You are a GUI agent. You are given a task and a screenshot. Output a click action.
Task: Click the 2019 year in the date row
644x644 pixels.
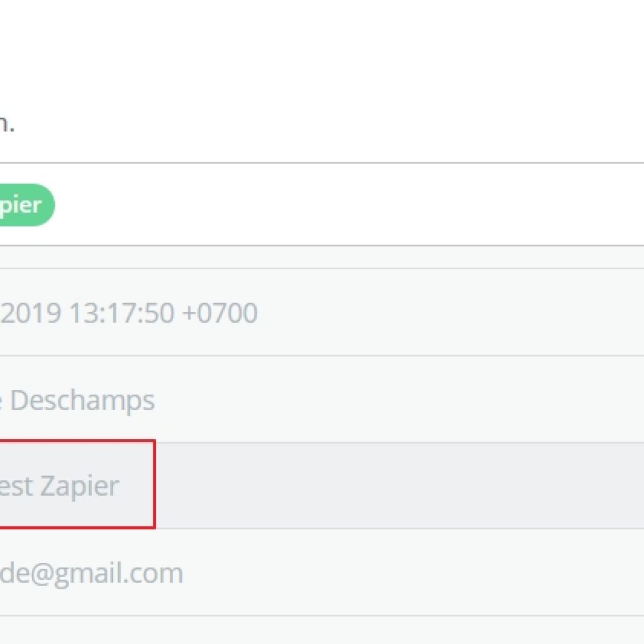30,313
